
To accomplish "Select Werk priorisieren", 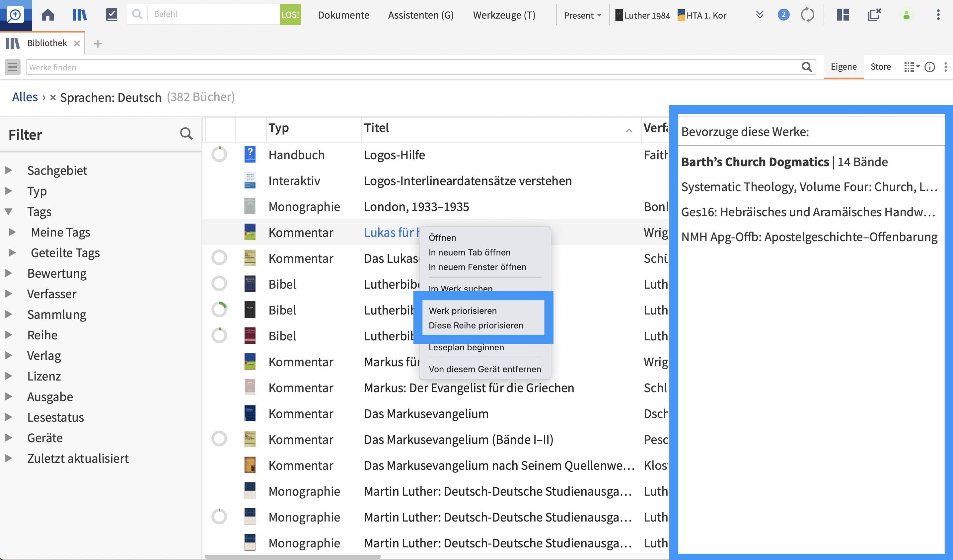I will pos(463,311).
